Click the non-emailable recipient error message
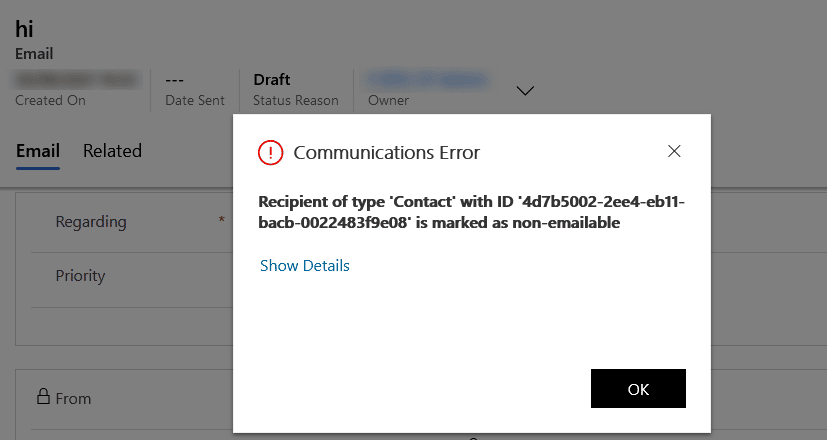This screenshot has height=440, width=827. tap(471, 212)
